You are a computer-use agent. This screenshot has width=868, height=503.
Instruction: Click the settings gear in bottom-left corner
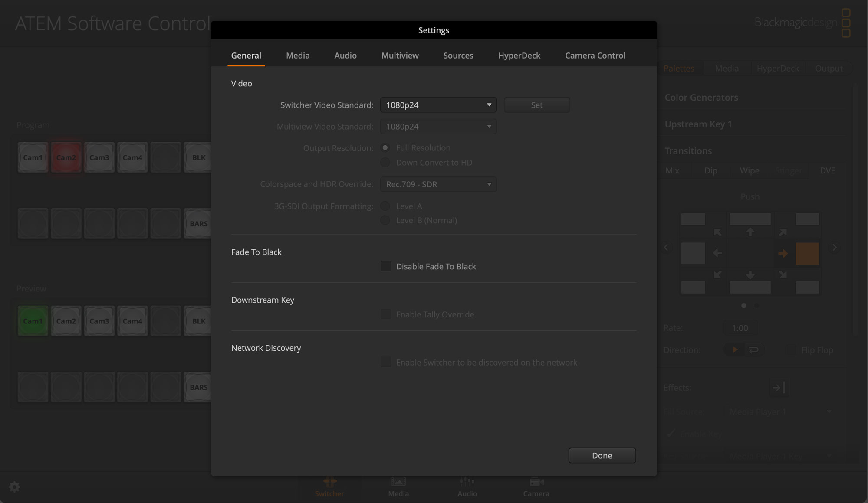(14, 487)
